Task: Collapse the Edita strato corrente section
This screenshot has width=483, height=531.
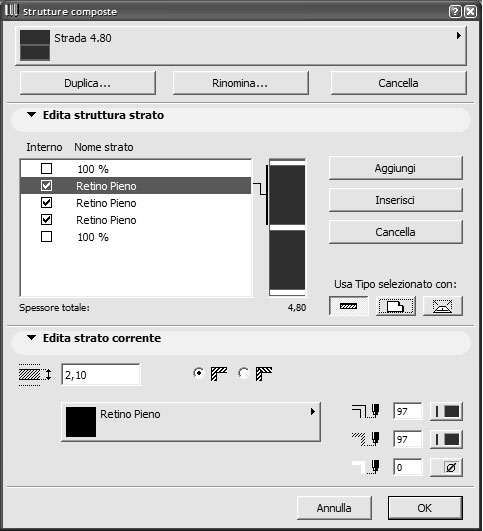Action: 32,338
